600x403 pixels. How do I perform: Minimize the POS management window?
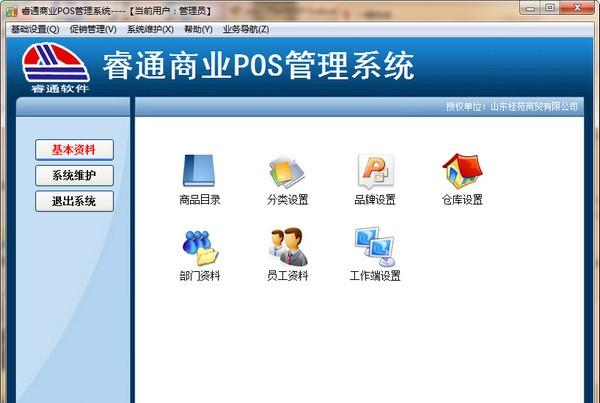[x=530, y=8]
